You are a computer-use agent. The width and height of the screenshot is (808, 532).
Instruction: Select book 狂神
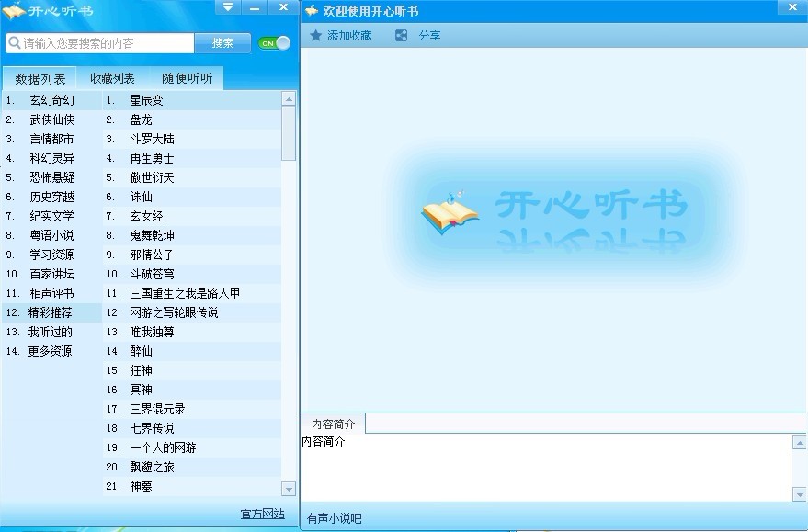(192, 370)
